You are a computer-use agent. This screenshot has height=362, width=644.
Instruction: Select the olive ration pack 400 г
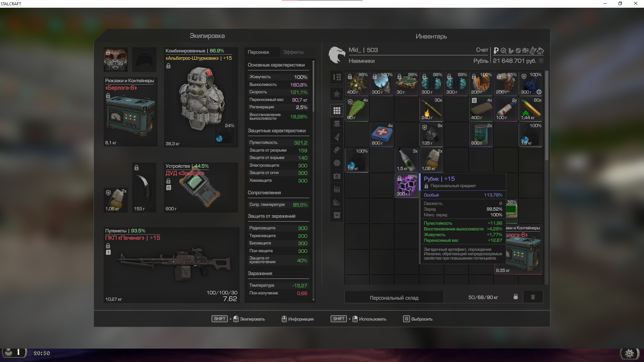tap(481, 109)
